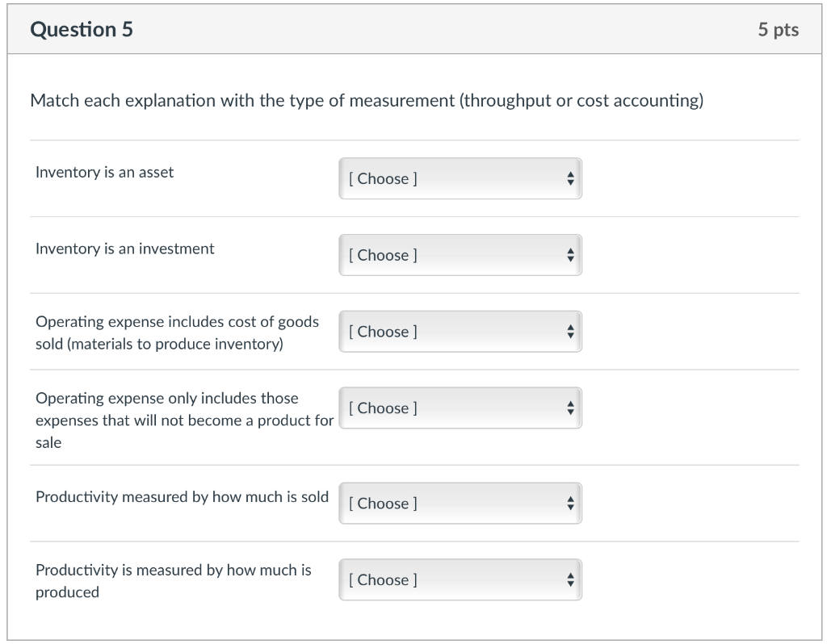Screen dimensions: 827x644
Task: Open the dropdown for 'Inventory is an asset'
Action: 460,178
